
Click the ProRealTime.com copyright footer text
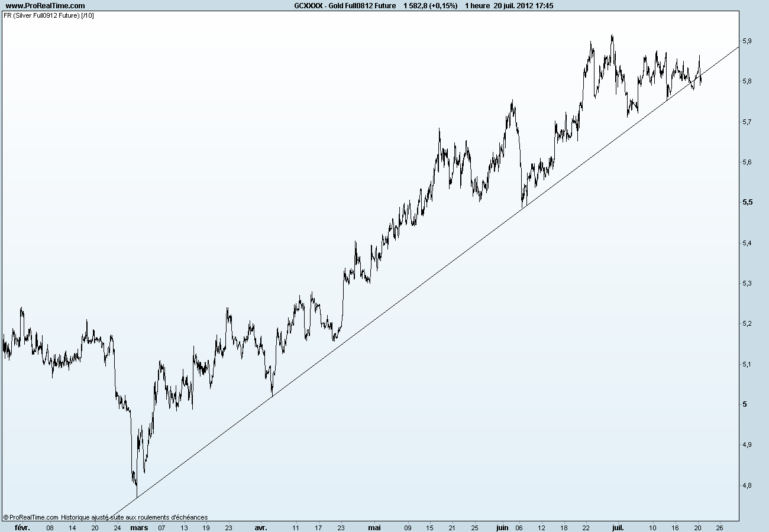(x=105, y=517)
